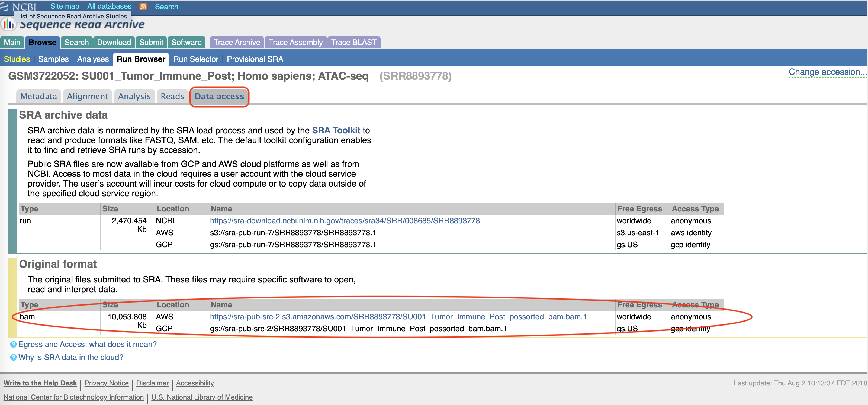Open the Download navigation tab

pyautogui.click(x=114, y=43)
